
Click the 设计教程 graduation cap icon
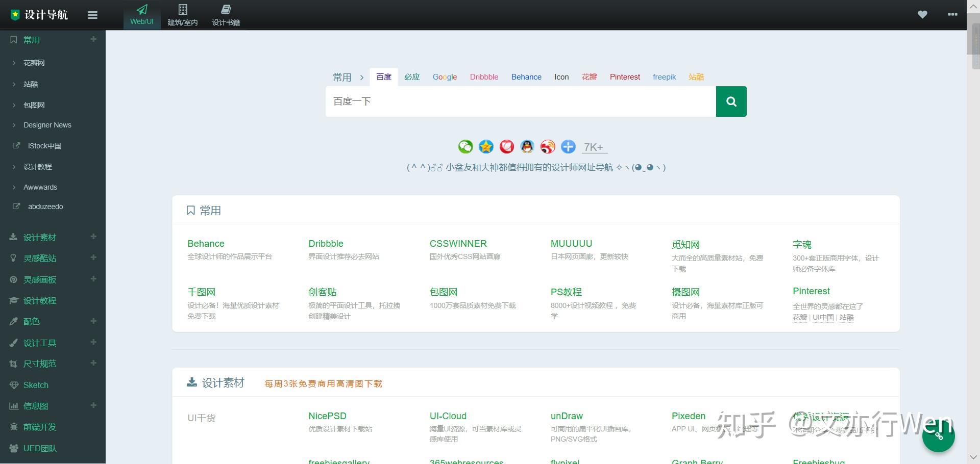[x=14, y=300]
